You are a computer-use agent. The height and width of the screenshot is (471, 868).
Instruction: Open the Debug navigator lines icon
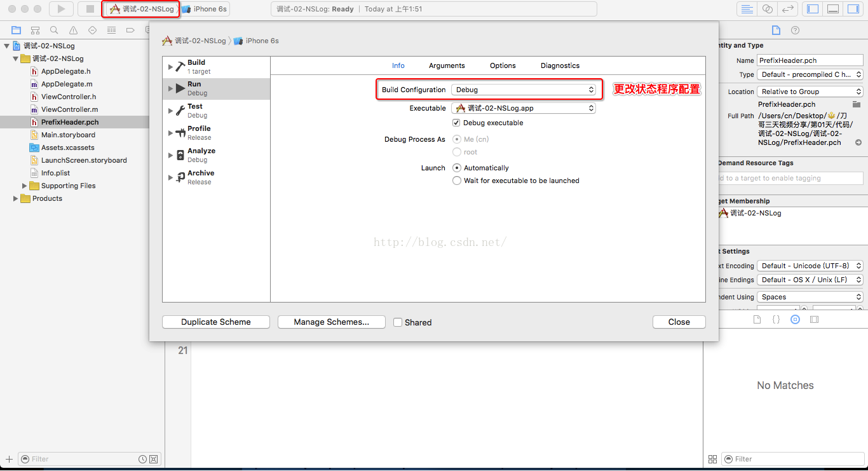[112, 30]
